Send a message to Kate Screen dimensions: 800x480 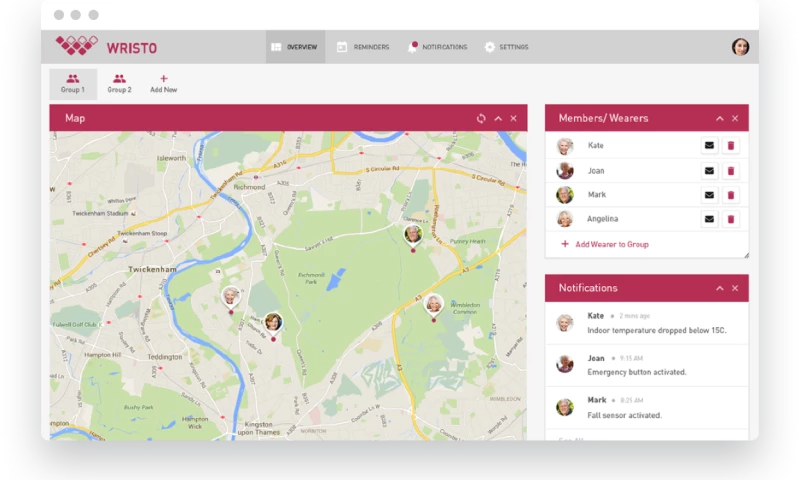[x=709, y=145]
